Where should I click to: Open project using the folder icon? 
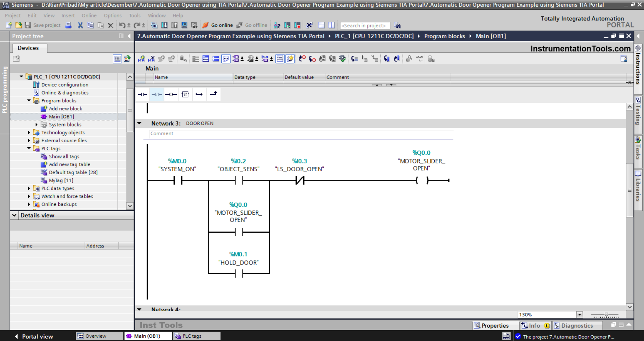pyautogui.click(x=18, y=25)
